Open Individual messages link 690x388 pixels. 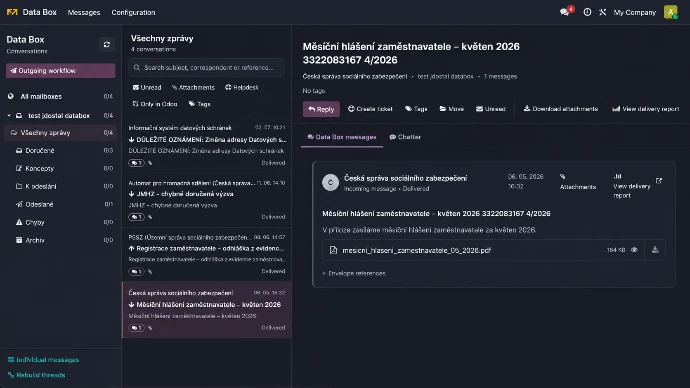coord(44,360)
